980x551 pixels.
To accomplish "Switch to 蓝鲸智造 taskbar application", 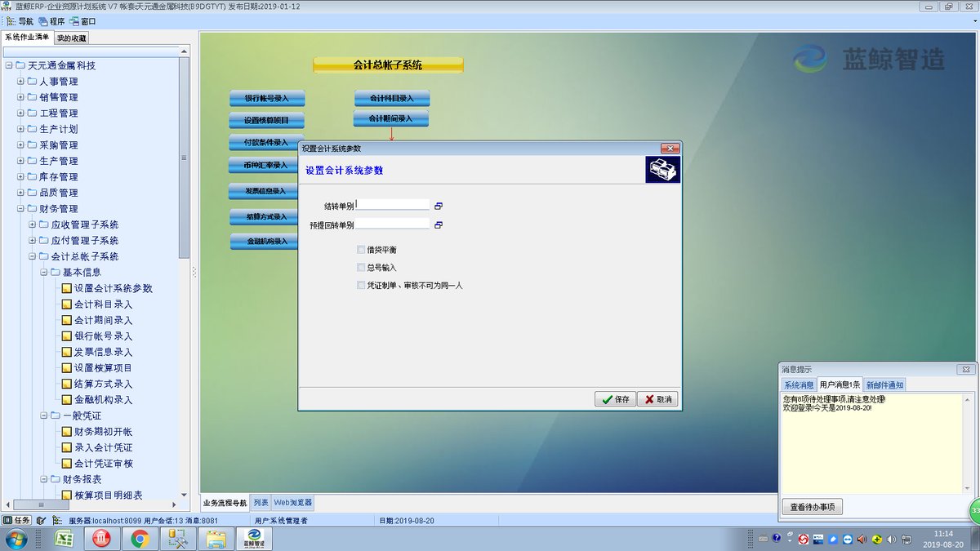I will [254, 539].
